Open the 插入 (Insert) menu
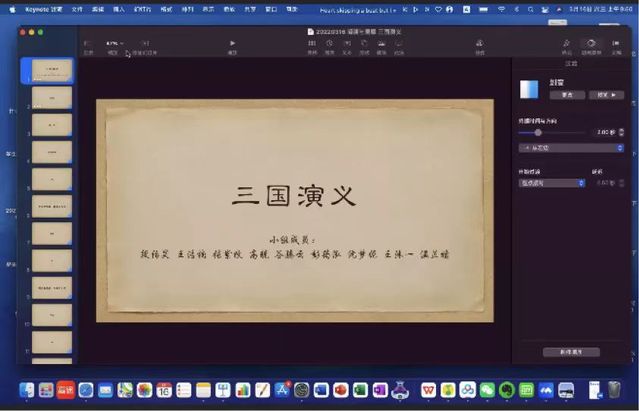 coord(119,8)
